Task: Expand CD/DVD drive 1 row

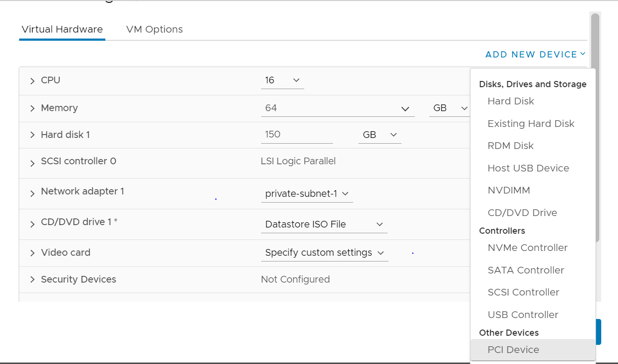Action: point(33,224)
